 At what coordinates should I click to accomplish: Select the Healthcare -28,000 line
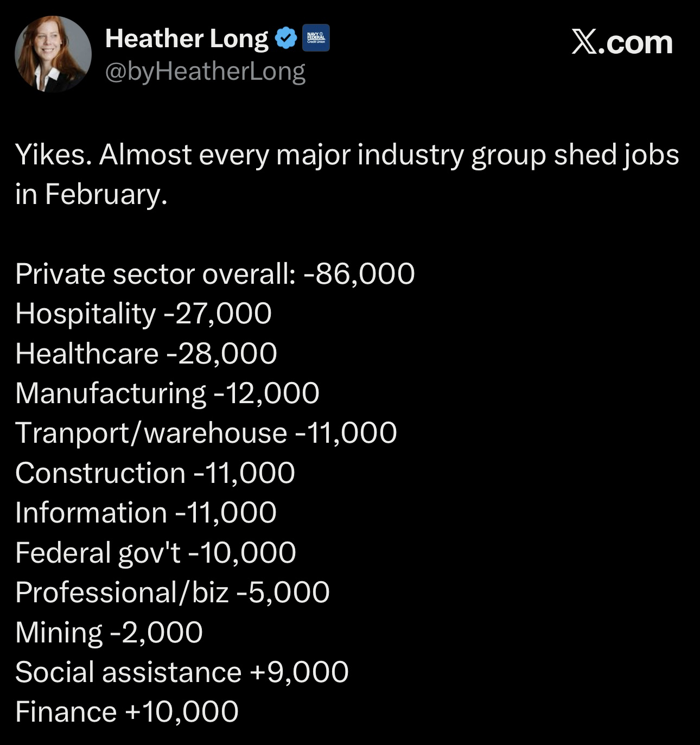[x=146, y=353]
